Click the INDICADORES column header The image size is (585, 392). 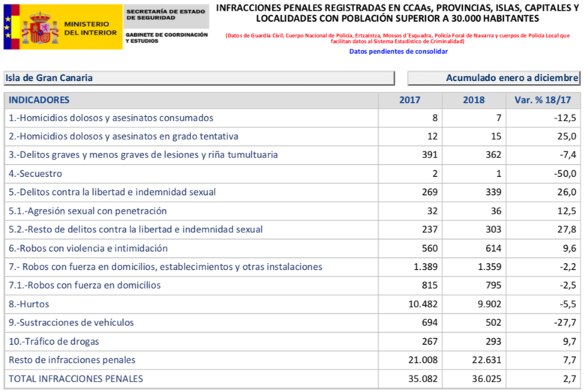click(38, 100)
